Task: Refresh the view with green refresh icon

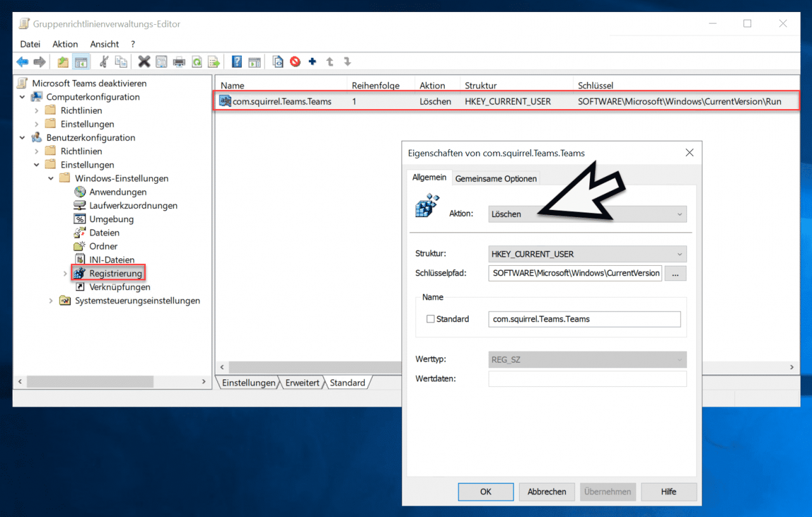Action: point(197,62)
